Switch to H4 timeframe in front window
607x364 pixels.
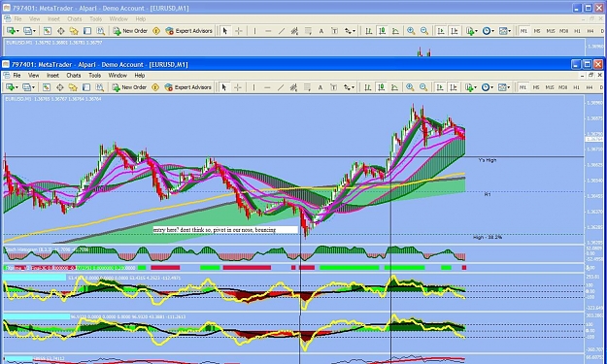point(590,87)
